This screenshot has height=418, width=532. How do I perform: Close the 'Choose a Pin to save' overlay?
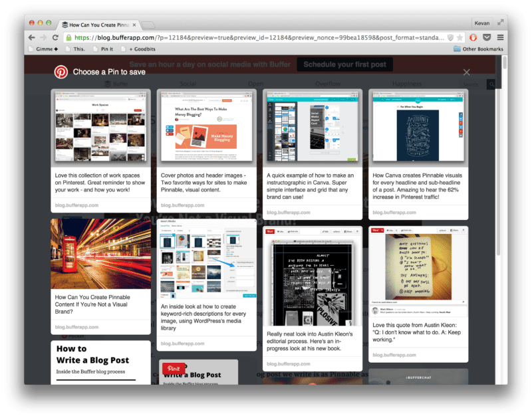[x=466, y=72]
